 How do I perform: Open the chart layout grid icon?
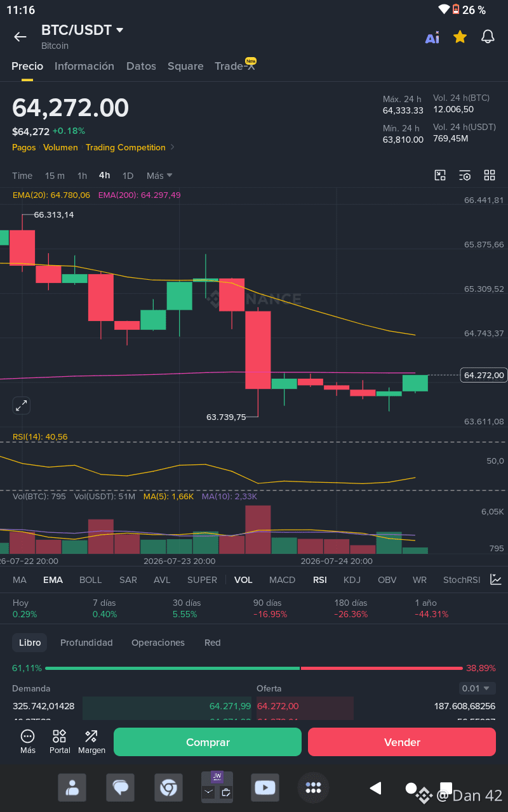pos(490,176)
